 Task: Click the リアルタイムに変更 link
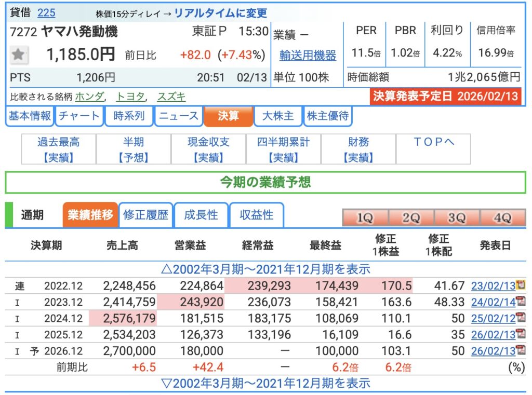220,13
